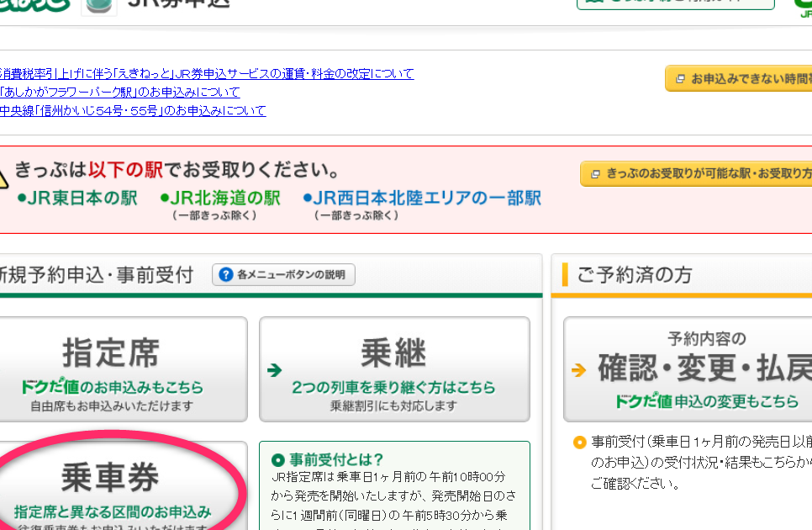Open 確認・変更・払戻 reservation management button

tap(687, 368)
